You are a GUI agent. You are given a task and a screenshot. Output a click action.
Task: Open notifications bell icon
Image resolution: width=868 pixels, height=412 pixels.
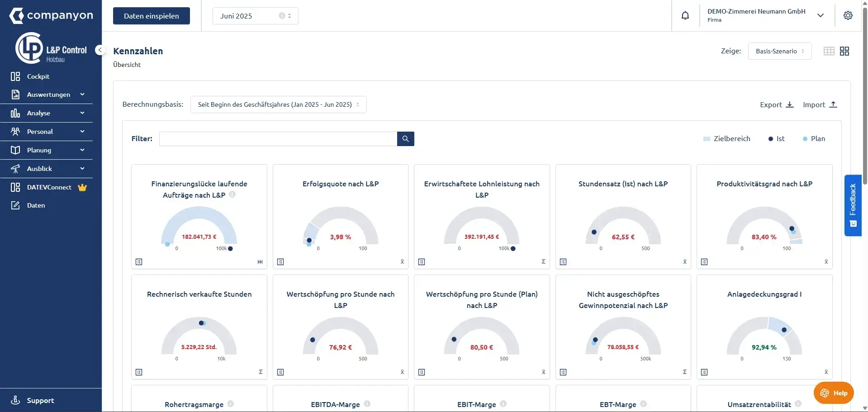pos(685,16)
